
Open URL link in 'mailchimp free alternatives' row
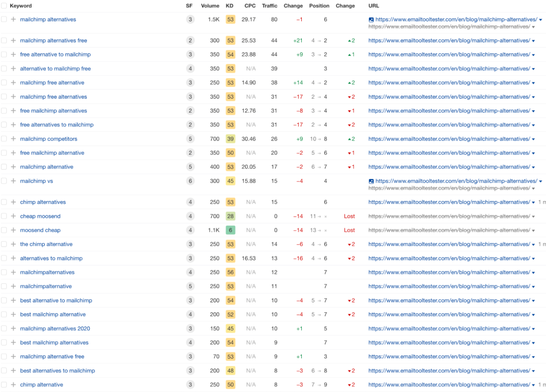click(x=449, y=97)
